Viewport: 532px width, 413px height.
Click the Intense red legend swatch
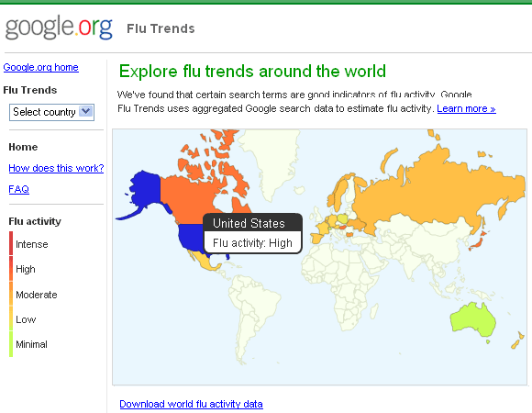coord(11,243)
